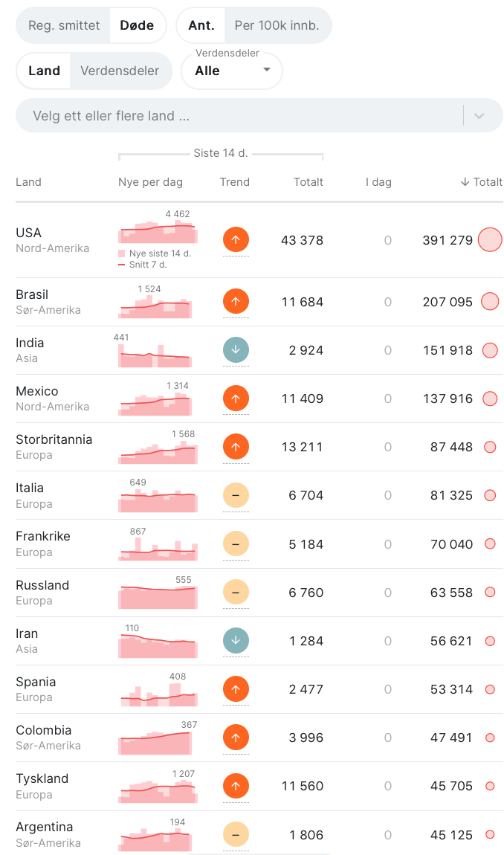Click the total deaths circle for Brasil
This screenshot has width=504, height=855.
490,302
